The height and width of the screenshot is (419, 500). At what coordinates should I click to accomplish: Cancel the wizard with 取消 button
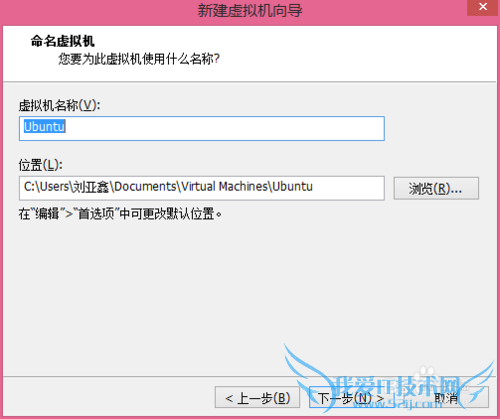tap(446, 397)
